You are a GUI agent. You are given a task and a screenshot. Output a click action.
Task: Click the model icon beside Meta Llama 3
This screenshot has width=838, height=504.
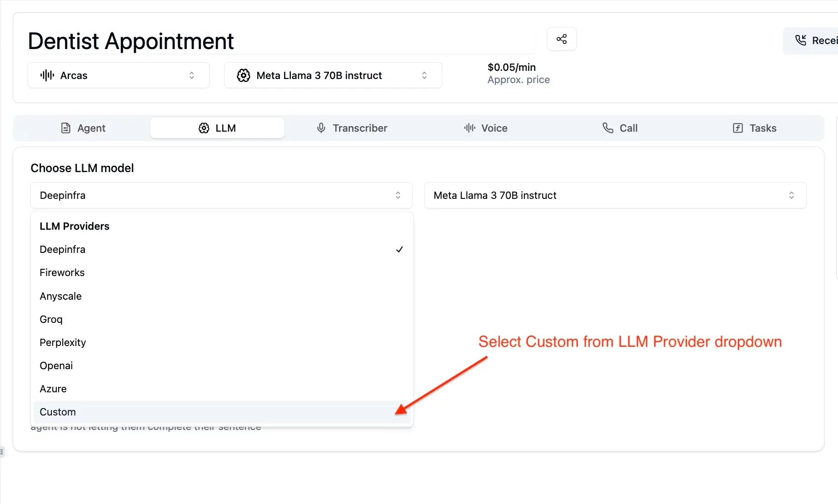click(244, 75)
